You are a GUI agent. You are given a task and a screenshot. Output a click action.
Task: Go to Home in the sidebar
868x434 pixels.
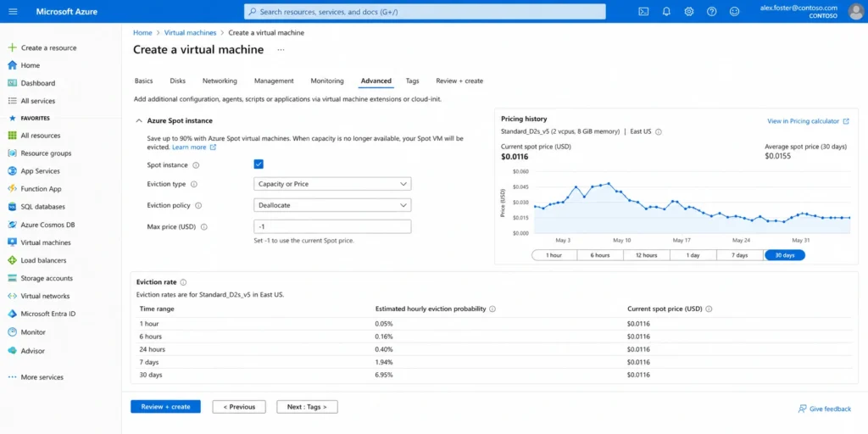(30, 65)
